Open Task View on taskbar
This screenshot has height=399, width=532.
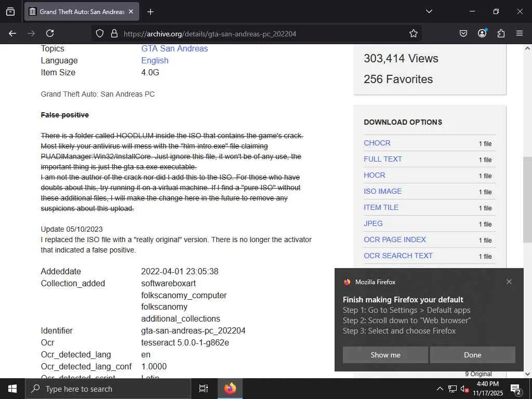204,389
